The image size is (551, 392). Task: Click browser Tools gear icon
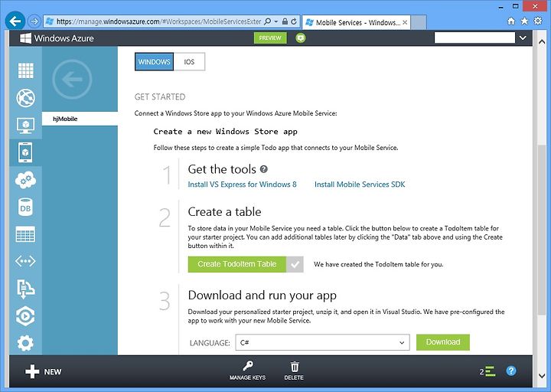pyautogui.click(x=538, y=21)
